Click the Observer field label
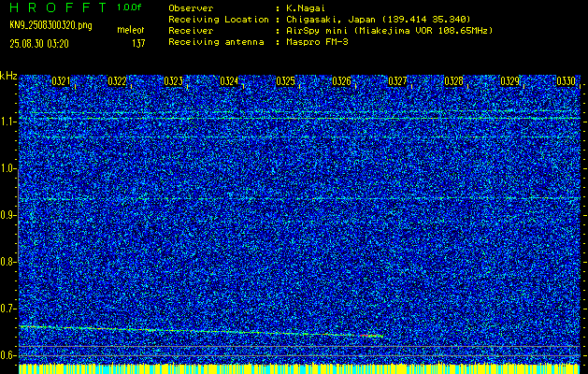 point(191,7)
